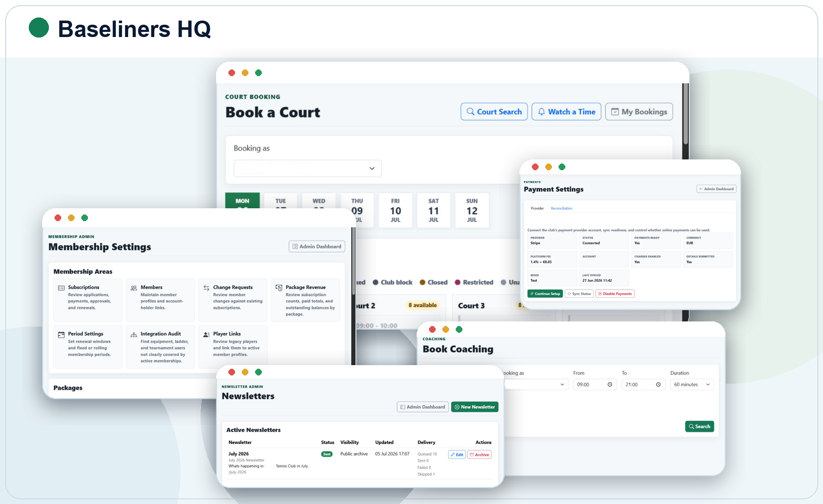Click the EUR currency value
Image resolution: width=823 pixels, height=504 pixels.
coord(690,243)
